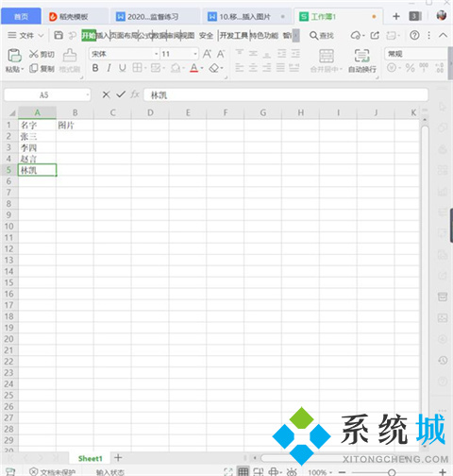Click the percent style icon

click(x=410, y=68)
